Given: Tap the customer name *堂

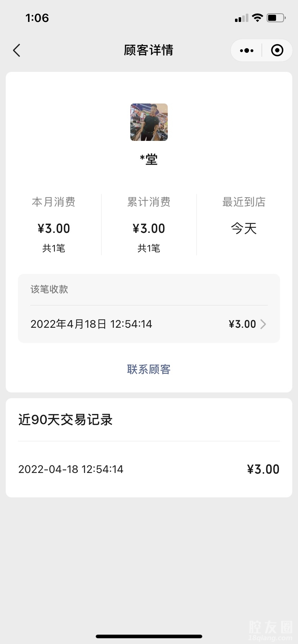Looking at the screenshot, I should 149,159.
